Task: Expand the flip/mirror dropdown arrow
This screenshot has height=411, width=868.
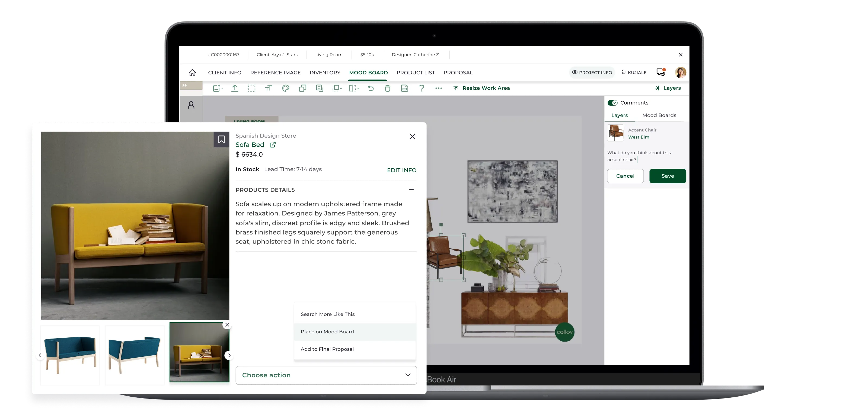Action: pyautogui.click(x=358, y=88)
